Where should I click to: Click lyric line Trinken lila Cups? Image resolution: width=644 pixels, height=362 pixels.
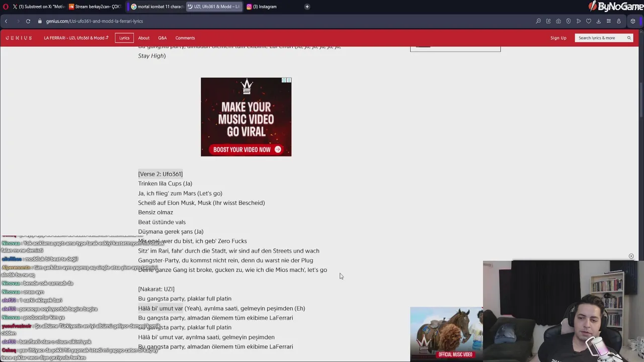tap(165, 184)
